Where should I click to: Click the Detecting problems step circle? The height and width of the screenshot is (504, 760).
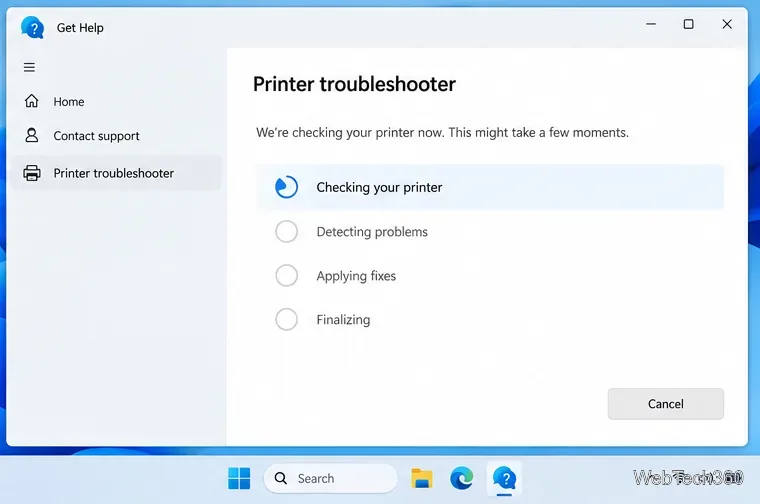[286, 232]
